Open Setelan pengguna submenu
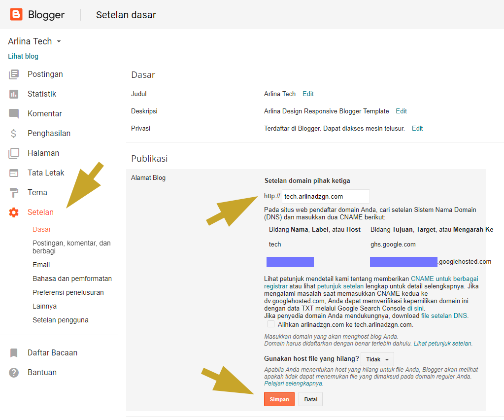 click(61, 320)
